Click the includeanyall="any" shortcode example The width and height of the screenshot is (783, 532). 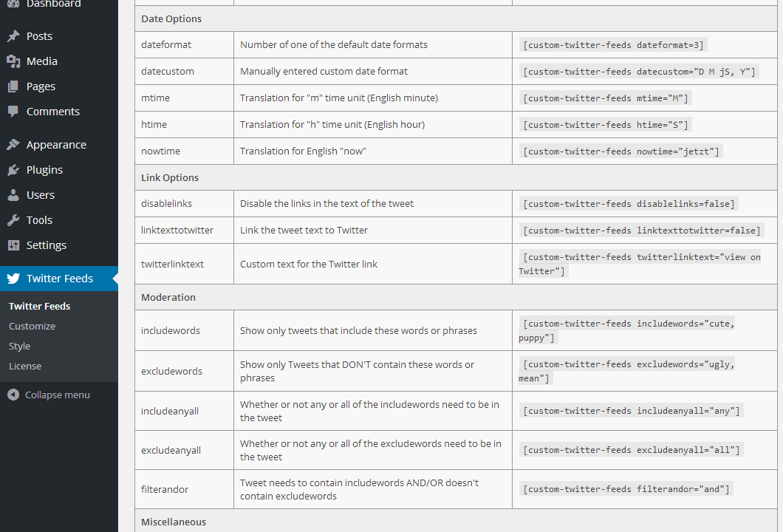coord(631,411)
